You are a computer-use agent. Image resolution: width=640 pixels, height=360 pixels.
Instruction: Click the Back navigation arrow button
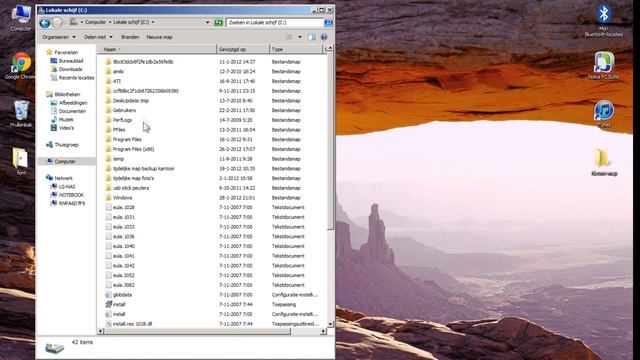(x=45, y=23)
